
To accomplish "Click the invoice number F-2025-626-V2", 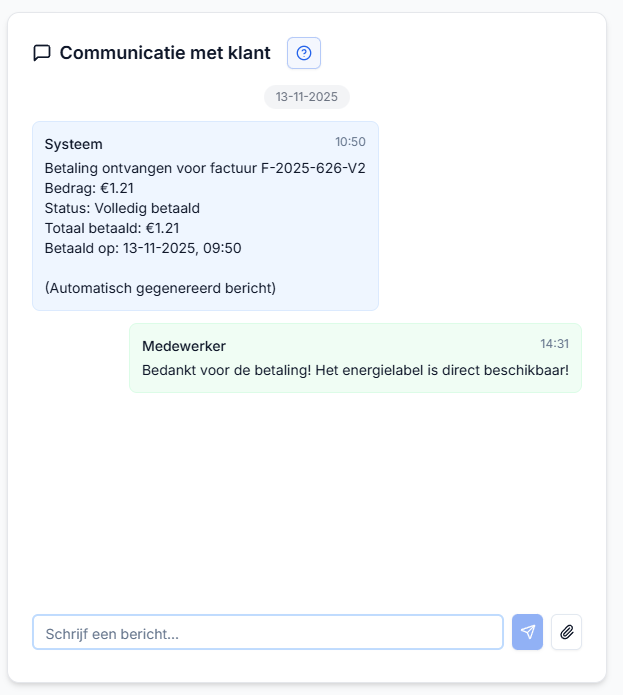I will coord(313,168).
